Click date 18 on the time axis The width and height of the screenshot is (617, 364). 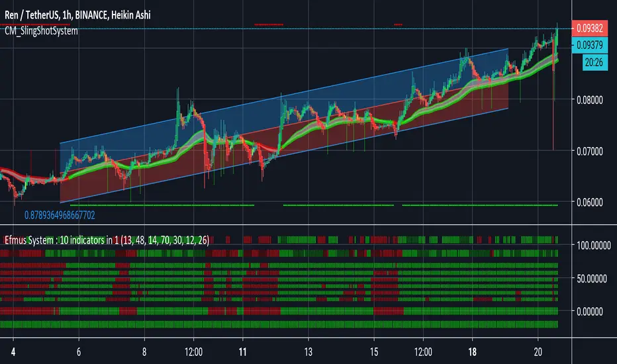coord(472,351)
